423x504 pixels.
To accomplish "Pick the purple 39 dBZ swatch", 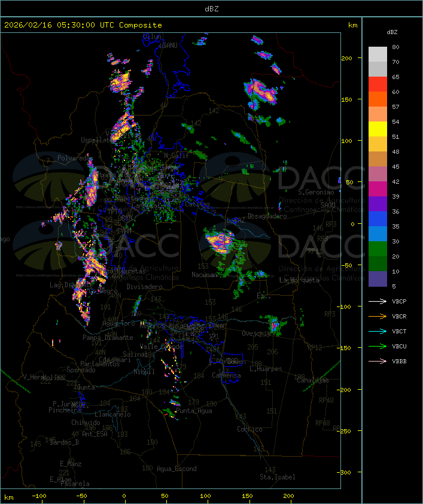I will [x=378, y=204].
